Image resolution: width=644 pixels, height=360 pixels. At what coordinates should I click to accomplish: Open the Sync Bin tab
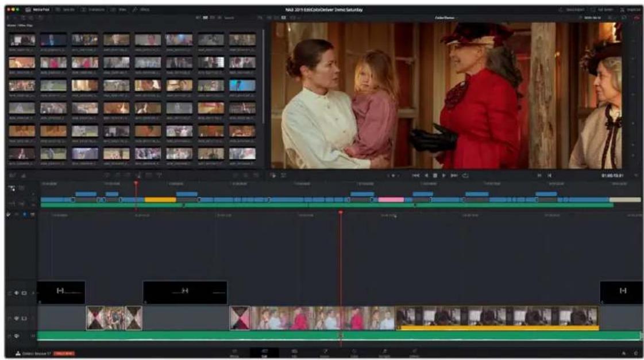point(65,9)
